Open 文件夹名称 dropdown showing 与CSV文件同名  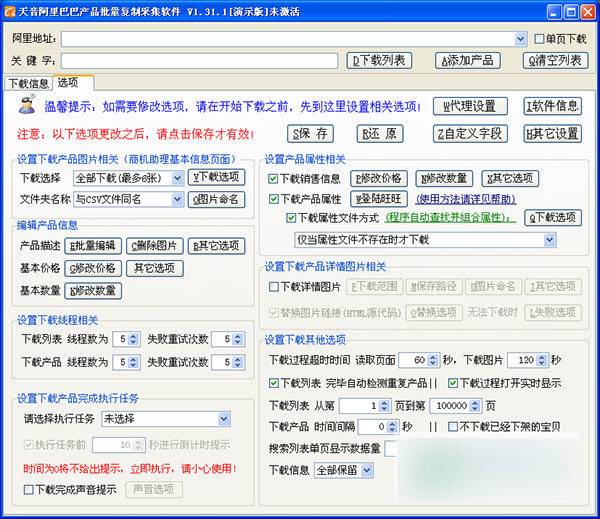pos(177,199)
